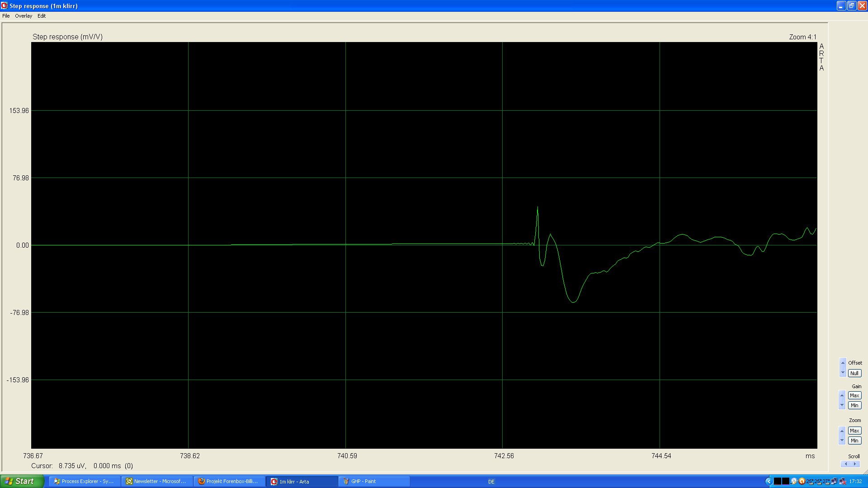868x488 pixels.
Task: Expand hidden system tray icons
Action: [769, 481]
